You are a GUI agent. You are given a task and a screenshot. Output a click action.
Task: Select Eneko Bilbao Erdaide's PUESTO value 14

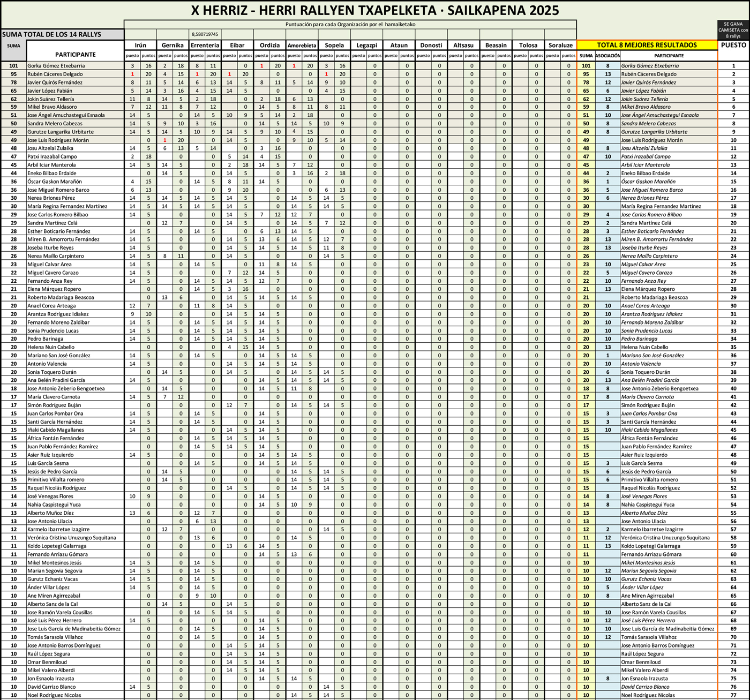(734, 173)
